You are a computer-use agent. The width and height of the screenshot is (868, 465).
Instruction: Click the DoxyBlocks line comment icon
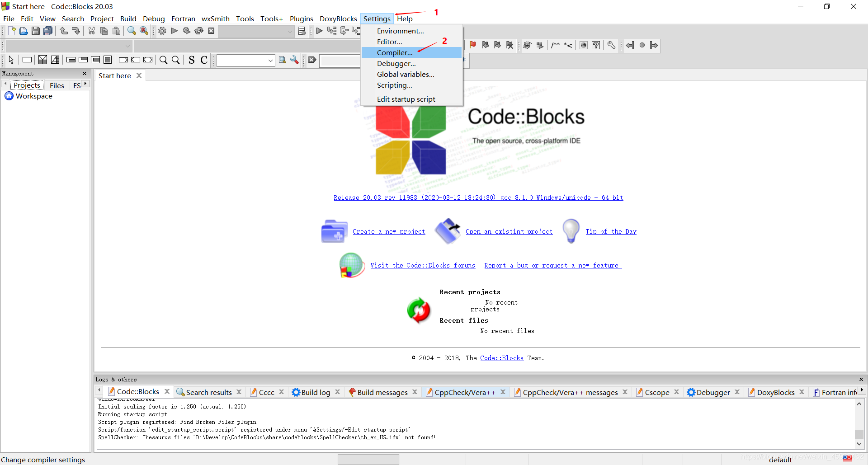568,45
